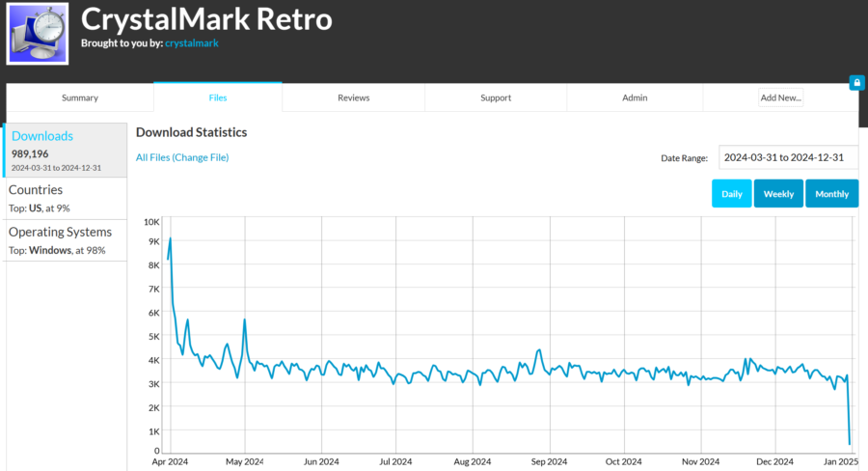Visit the crystalmark author link
The height and width of the screenshot is (471, 868).
[192, 43]
